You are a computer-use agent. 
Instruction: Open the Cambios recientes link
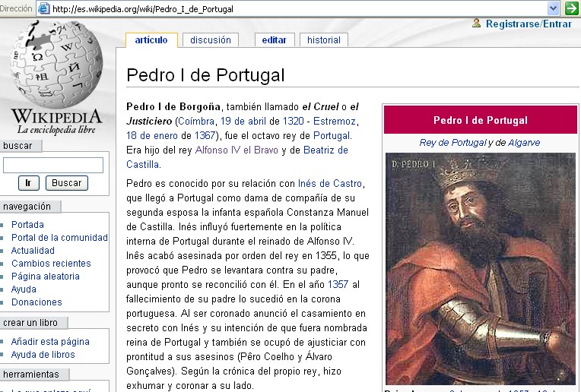pyautogui.click(x=51, y=263)
